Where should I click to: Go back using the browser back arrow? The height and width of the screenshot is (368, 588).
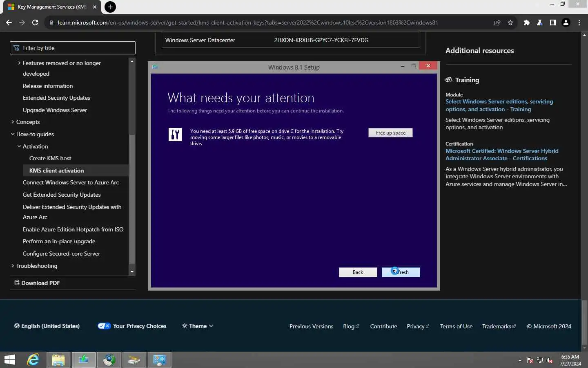tap(9, 22)
